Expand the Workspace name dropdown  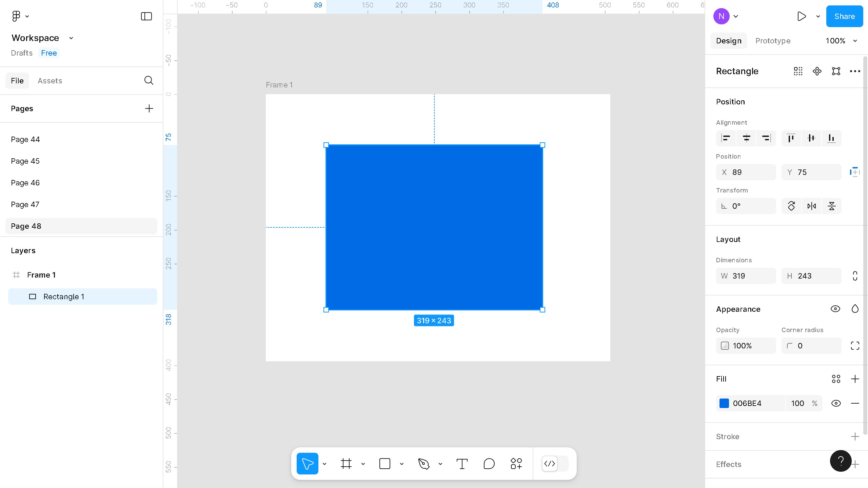click(x=71, y=38)
